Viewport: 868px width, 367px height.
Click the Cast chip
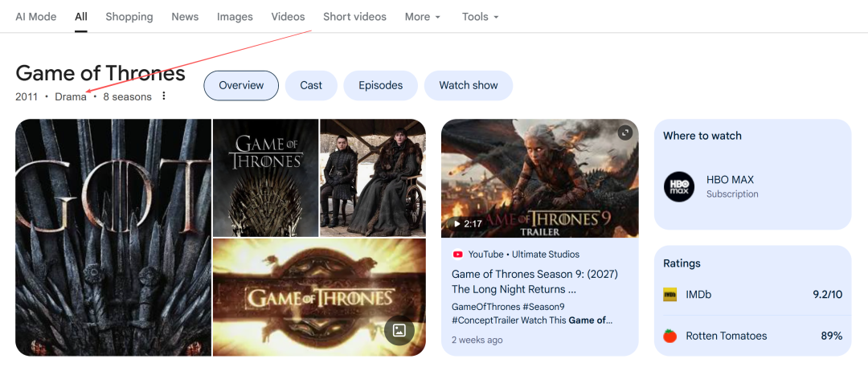click(311, 86)
